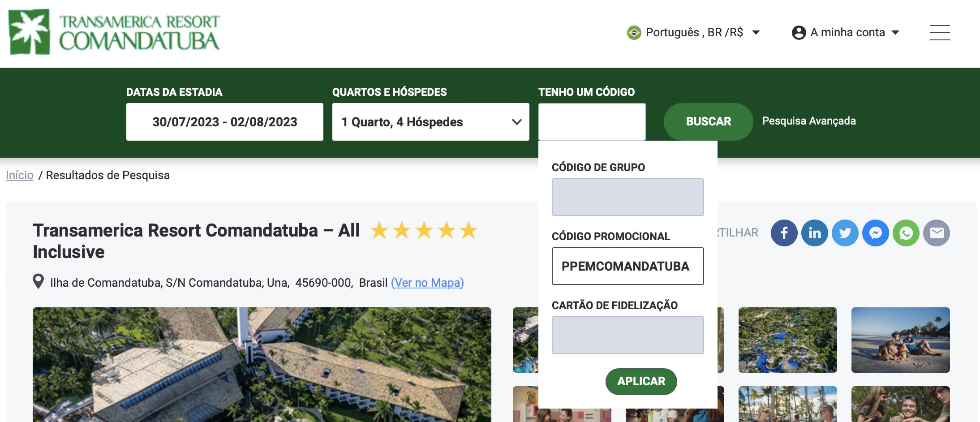The image size is (980, 422).
Task: Expand the Português, BR /R$ language dropdown
Action: pyautogui.click(x=693, y=32)
